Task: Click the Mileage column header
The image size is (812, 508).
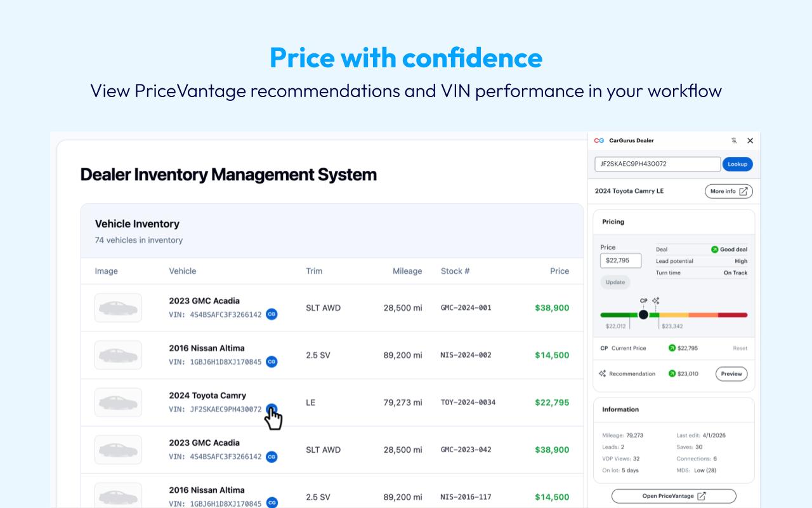Action: click(407, 271)
